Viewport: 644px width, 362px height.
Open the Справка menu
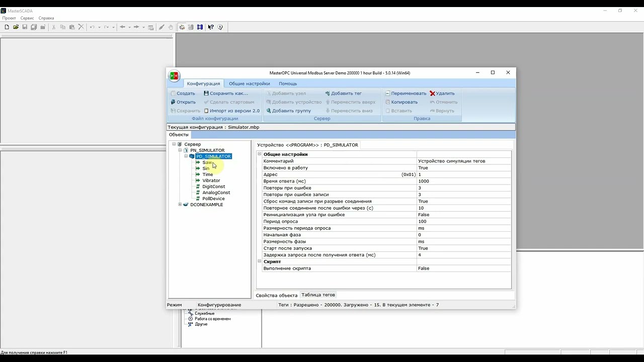tap(46, 18)
